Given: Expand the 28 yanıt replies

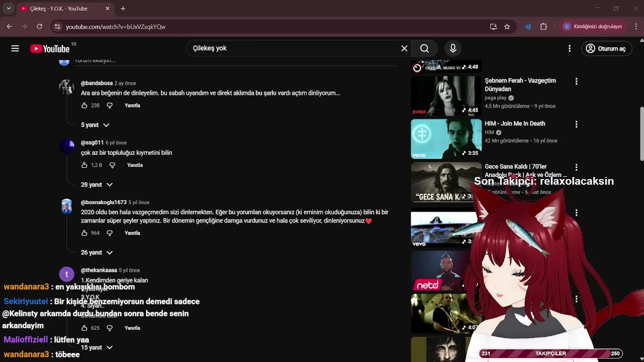Looking at the screenshot, I should pos(97,185).
